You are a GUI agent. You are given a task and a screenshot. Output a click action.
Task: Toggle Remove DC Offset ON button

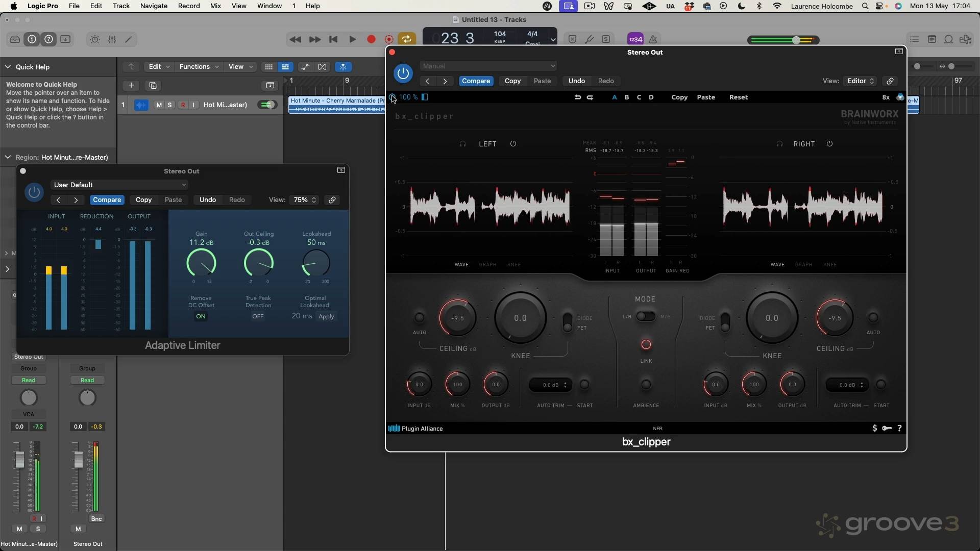(x=201, y=316)
